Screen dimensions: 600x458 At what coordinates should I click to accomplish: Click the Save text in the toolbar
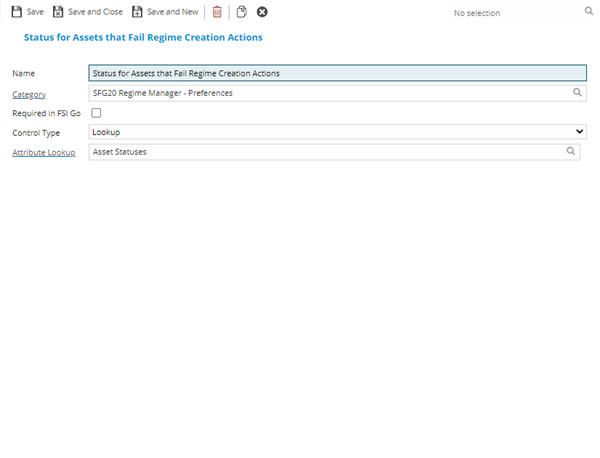click(x=35, y=12)
